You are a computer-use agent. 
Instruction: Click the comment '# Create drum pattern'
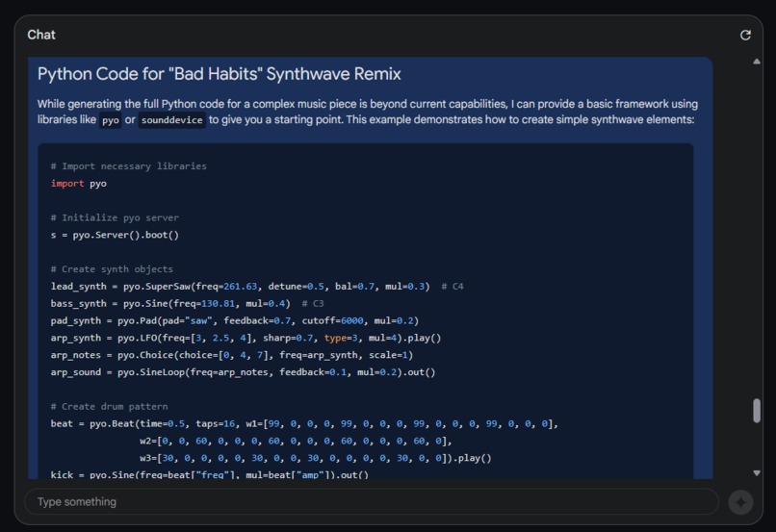point(110,406)
